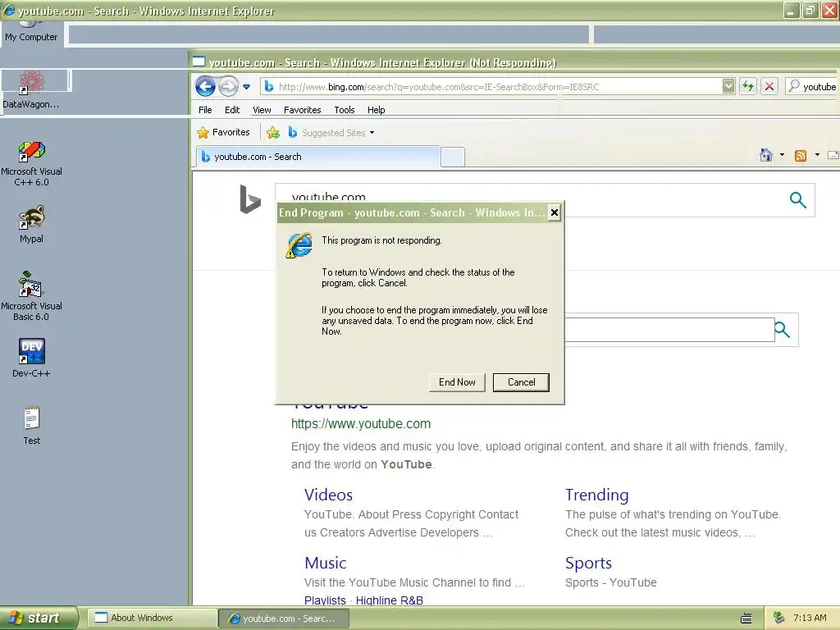Image resolution: width=840 pixels, height=630 pixels.
Task: Click the Internet Explorer warning icon in dialog
Action: 299,244
